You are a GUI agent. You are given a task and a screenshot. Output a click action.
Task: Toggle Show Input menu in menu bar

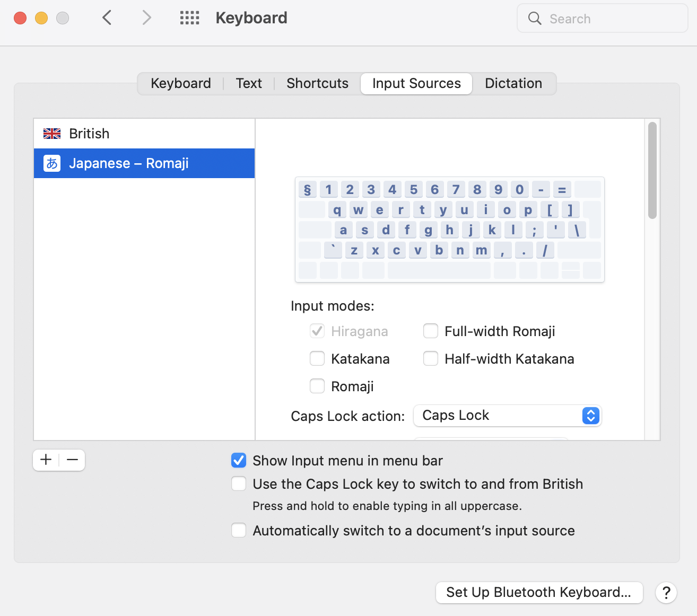point(239,461)
